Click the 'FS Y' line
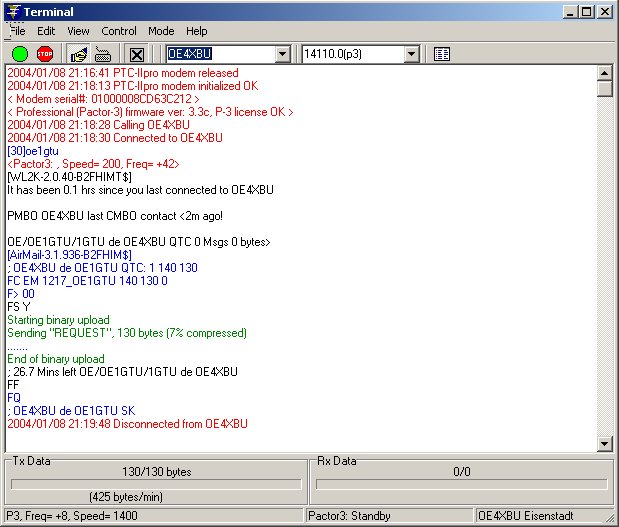The height and width of the screenshot is (527, 619). 19,307
